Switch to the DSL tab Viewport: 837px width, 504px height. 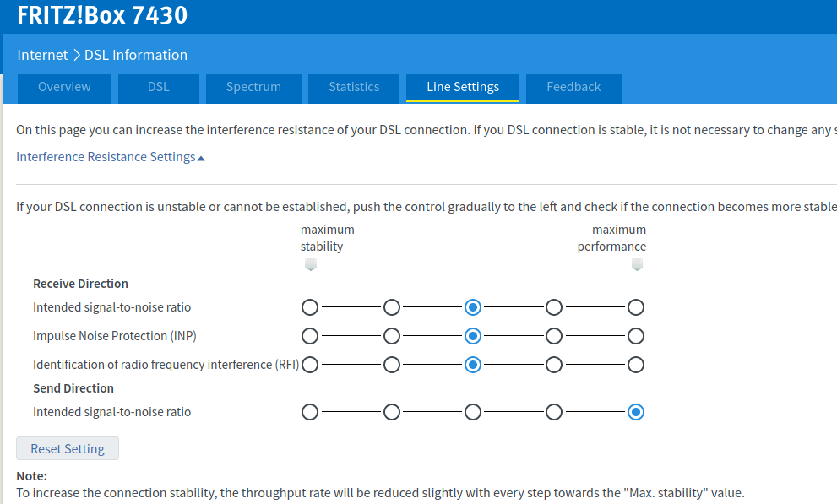coord(158,87)
